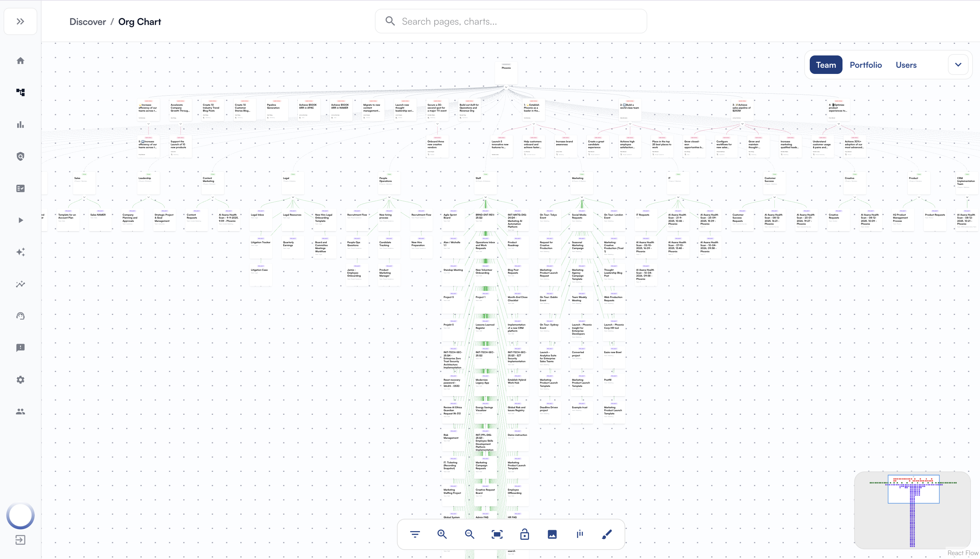Expand the sidebar with double-chevron button
The width and height of the screenshot is (980, 559).
click(x=20, y=21)
